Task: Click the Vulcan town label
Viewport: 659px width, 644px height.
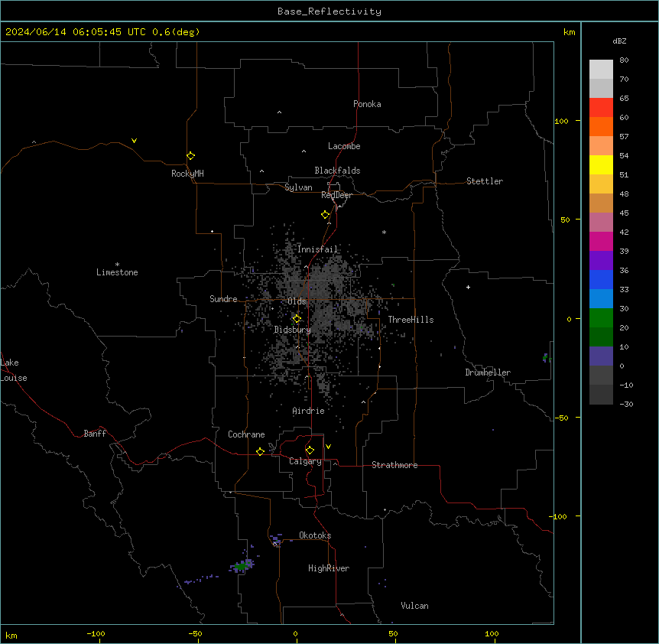Action: tap(414, 606)
